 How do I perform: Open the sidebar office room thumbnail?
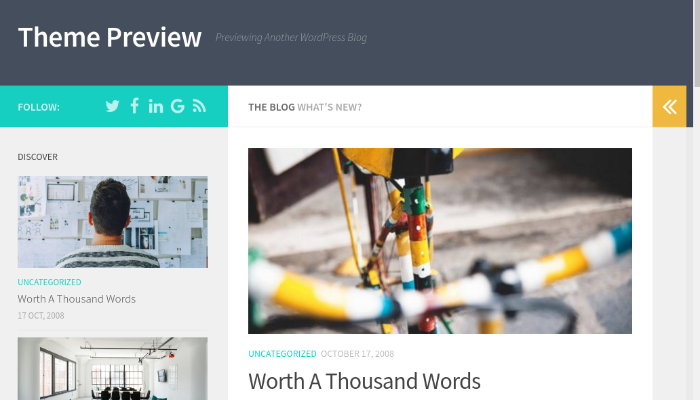[112, 368]
